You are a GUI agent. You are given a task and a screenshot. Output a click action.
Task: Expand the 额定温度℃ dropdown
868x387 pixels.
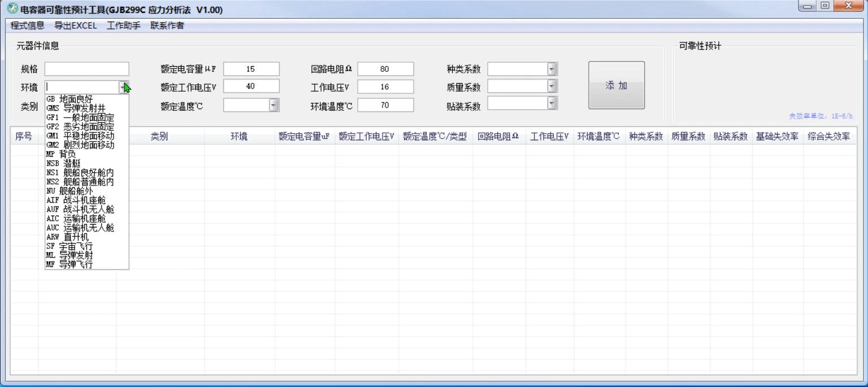274,105
